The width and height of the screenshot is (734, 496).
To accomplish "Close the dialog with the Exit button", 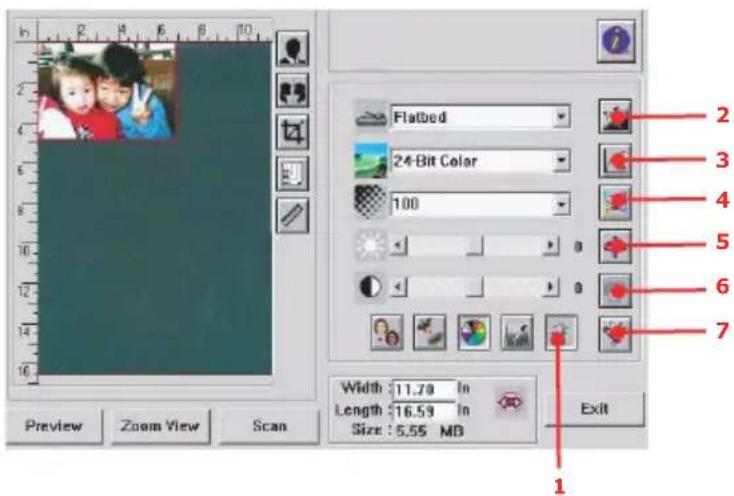I will point(595,409).
